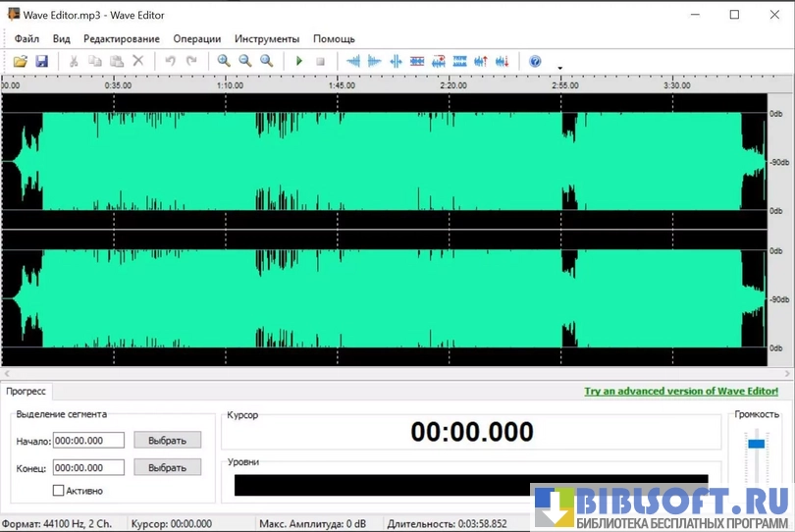Click the Громкость volume slider
Viewport: 795px width, 532px height.
tap(756, 445)
